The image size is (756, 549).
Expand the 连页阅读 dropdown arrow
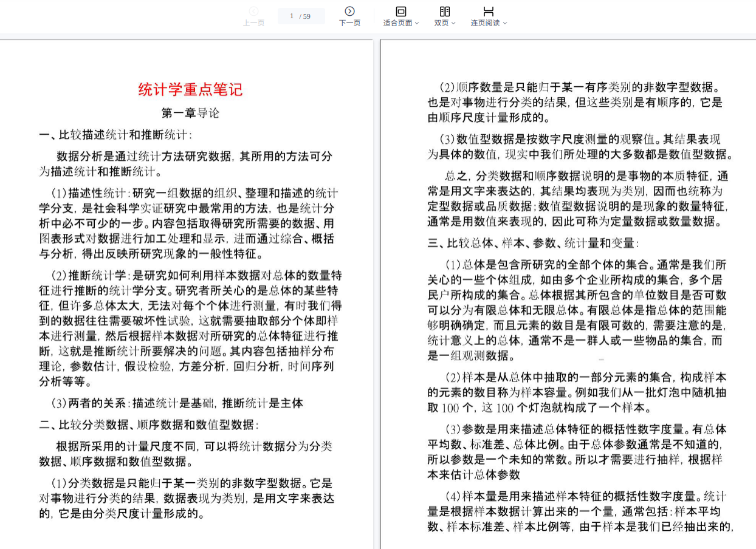click(505, 23)
